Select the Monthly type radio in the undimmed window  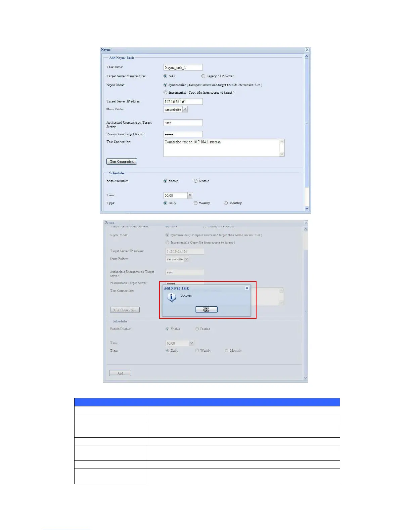(226, 203)
